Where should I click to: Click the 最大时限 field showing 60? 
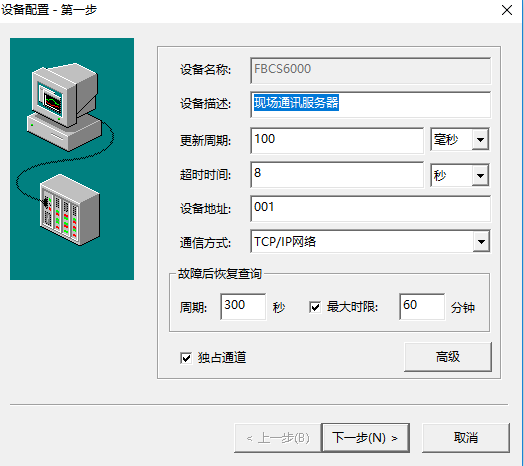pos(422,307)
